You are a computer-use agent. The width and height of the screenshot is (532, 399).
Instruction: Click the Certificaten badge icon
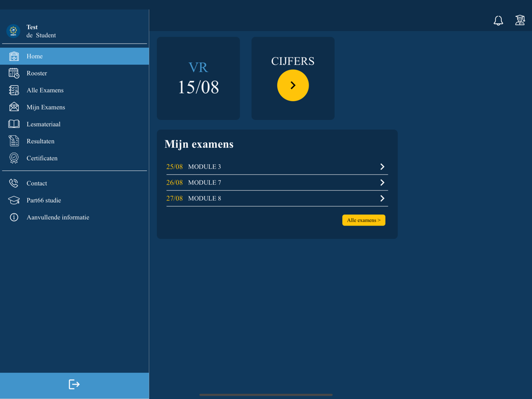[x=14, y=158]
